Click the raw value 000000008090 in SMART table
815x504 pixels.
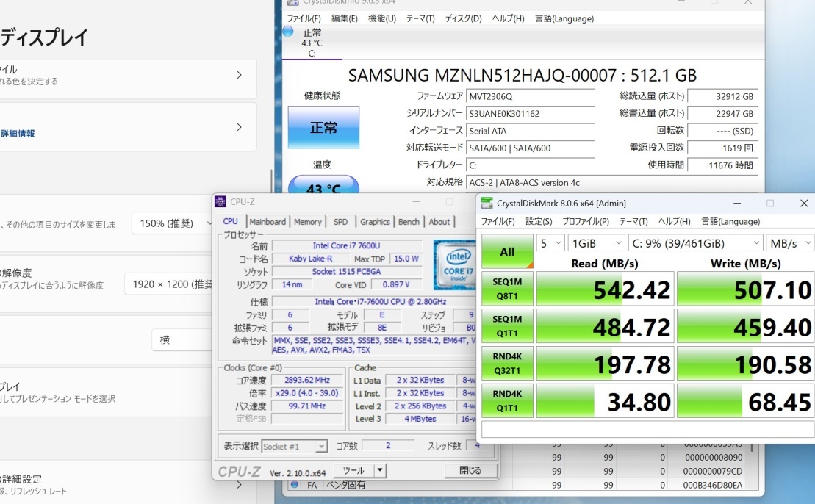[x=713, y=458]
